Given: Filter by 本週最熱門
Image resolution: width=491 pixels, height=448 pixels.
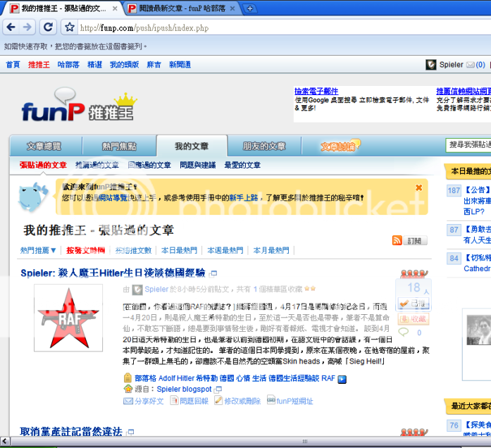Looking at the screenshot, I should [x=225, y=251].
